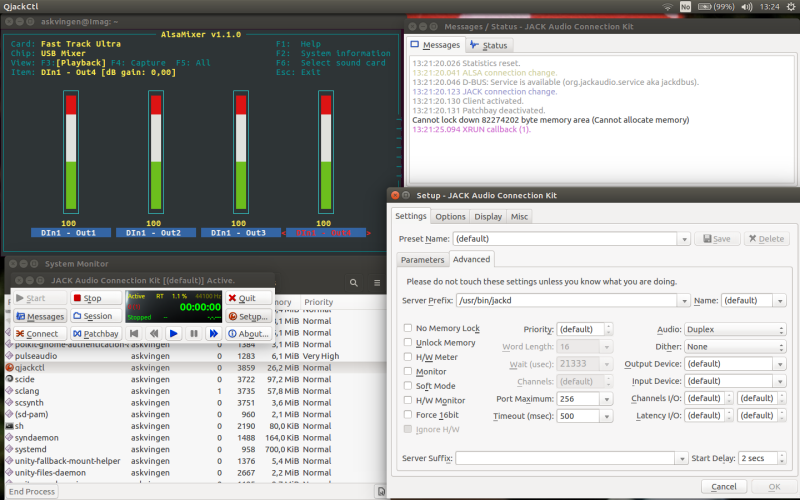This screenshot has width=800, height=500.
Task: Open the Patchbay window
Action: click(96, 333)
